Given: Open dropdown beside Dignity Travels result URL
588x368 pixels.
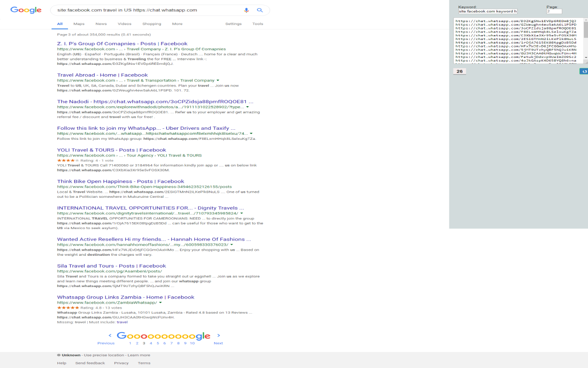Looking at the screenshot, I should point(241,213).
